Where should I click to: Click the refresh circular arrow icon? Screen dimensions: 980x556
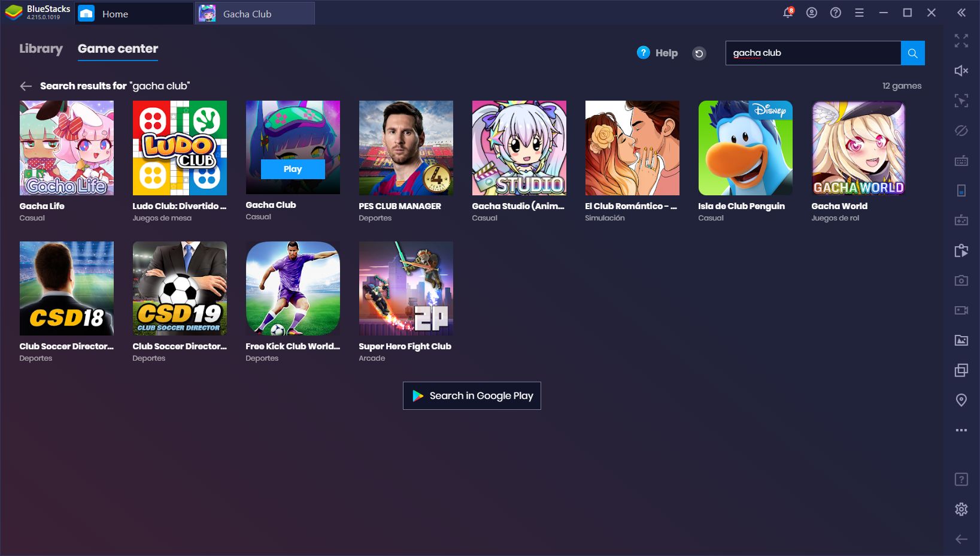[x=699, y=53]
